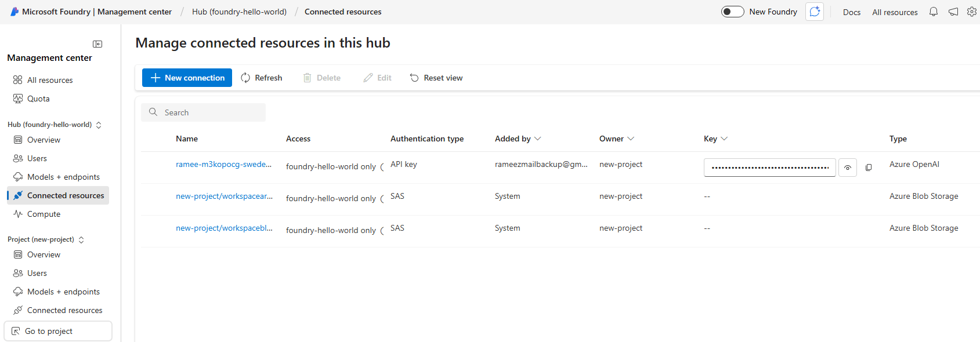Open new-project/workspacebl connection link

tap(224, 228)
